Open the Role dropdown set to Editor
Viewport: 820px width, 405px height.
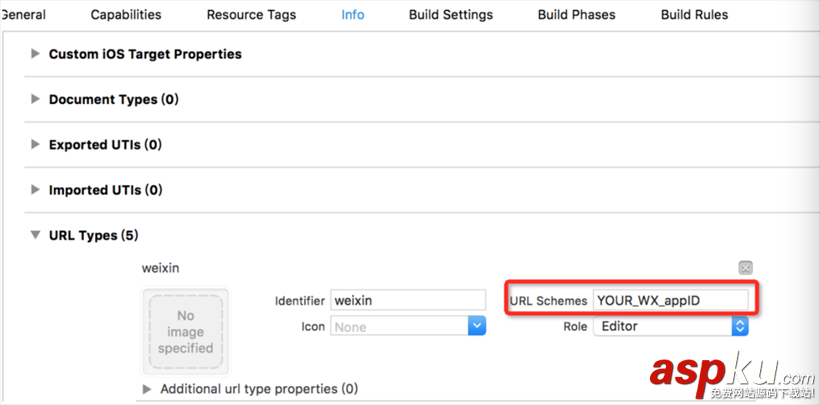(740, 326)
